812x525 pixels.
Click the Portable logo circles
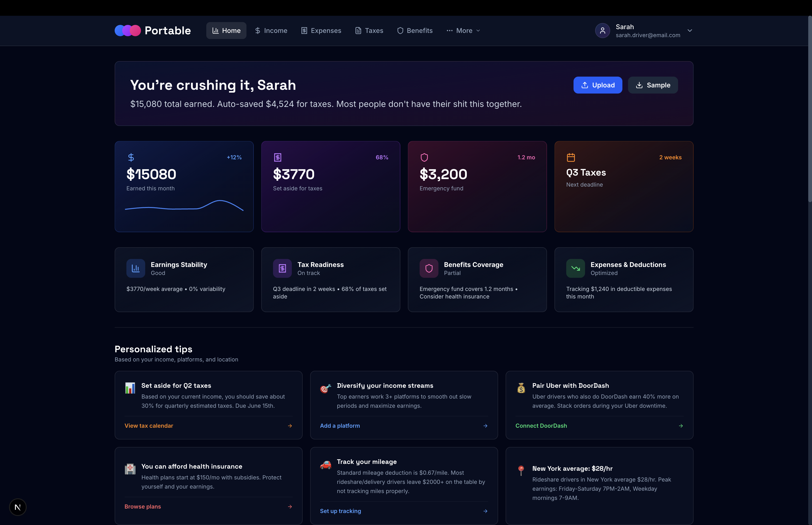click(x=127, y=31)
